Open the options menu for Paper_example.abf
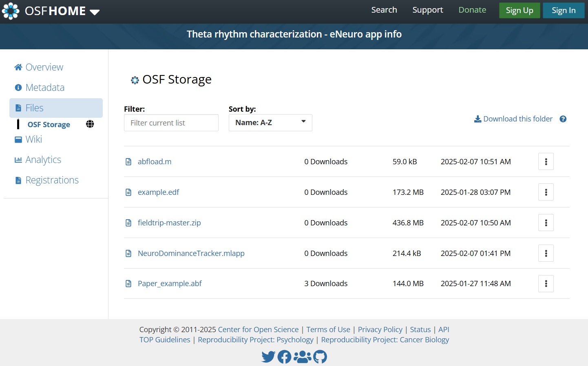 (546, 283)
